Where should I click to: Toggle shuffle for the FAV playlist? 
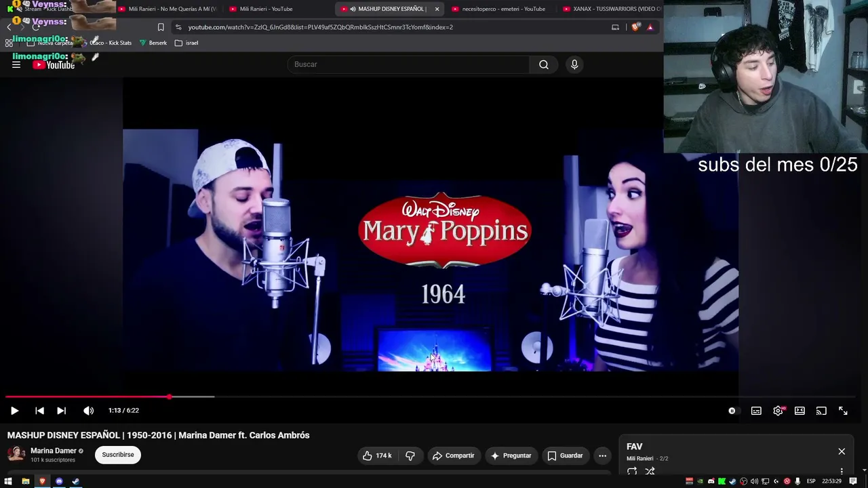[x=650, y=472]
